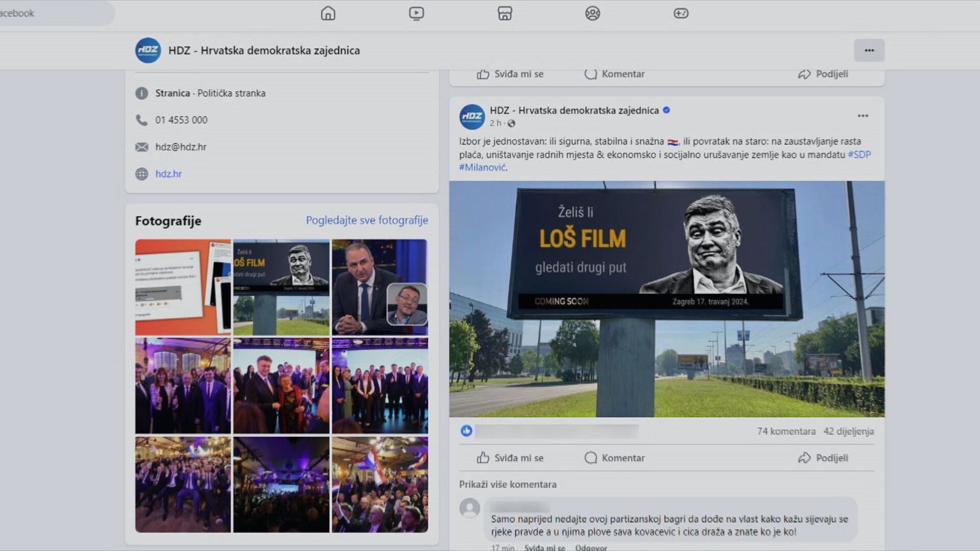The image size is (980, 551).
Task: Like the billboard post with Sviđa mi se
Action: tap(510, 458)
